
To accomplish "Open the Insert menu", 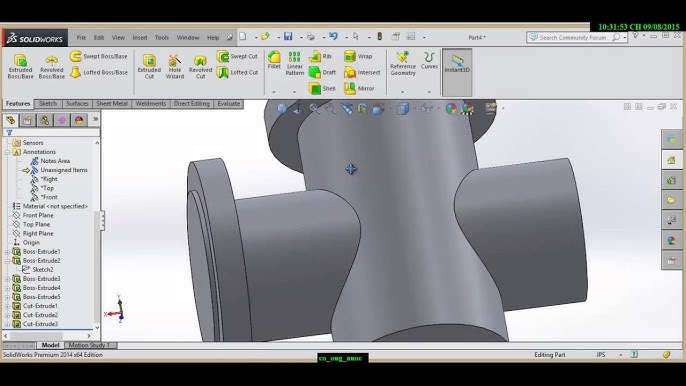I will click(x=140, y=38).
